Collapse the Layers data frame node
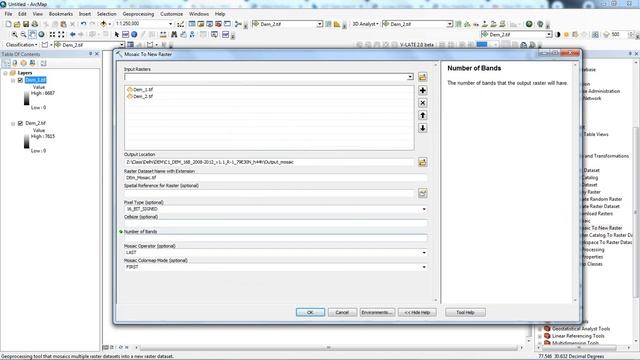 (5, 73)
